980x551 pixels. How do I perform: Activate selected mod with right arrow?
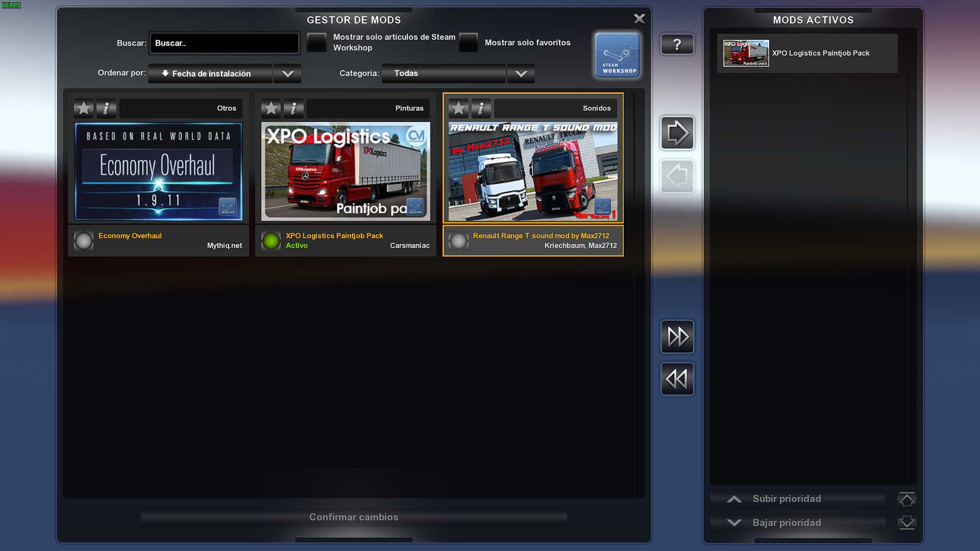click(x=677, y=133)
